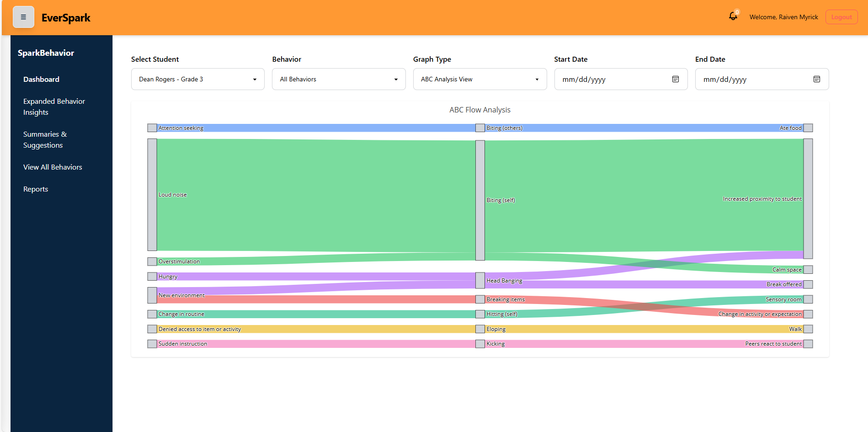The height and width of the screenshot is (432, 868).
Task: Expand the Select Student dropdown
Action: click(x=197, y=79)
